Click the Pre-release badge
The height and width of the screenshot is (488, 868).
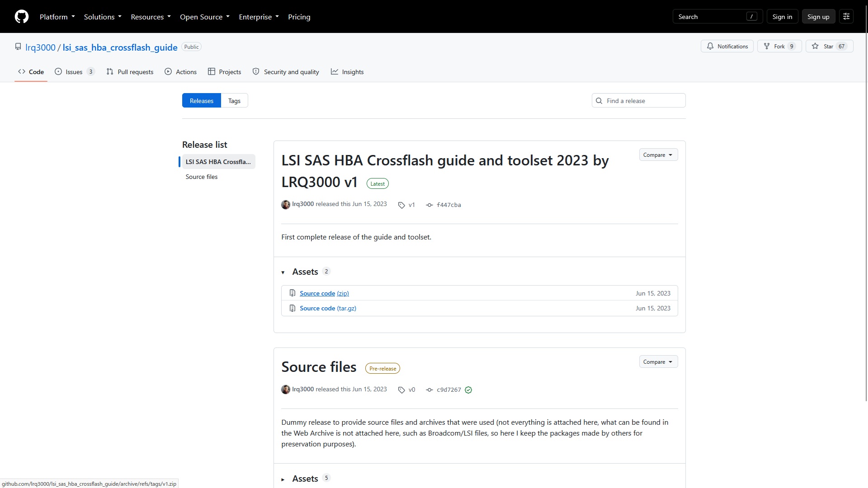pyautogui.click(x=382, y=368)
